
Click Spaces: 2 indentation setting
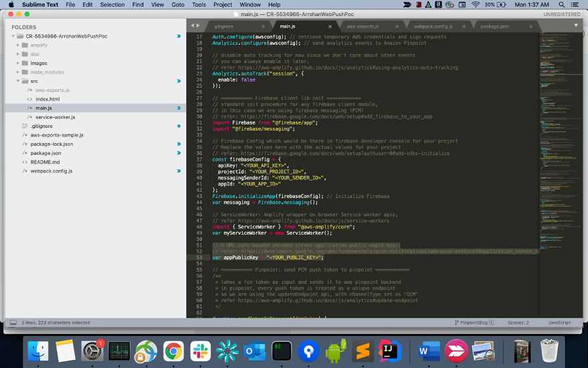518,323
